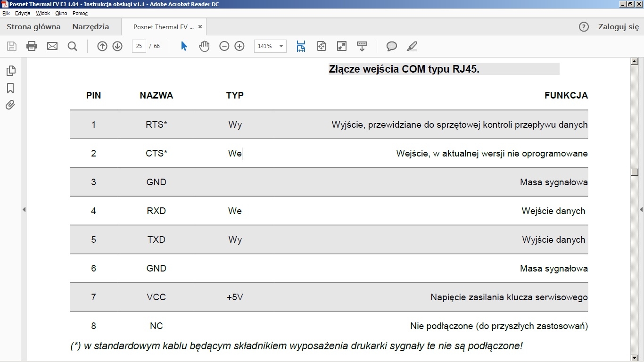Click the 'VCC' name cell
The width and height of the screenshot is (644, 362).
pyautogui.click(x=157, y=297)
